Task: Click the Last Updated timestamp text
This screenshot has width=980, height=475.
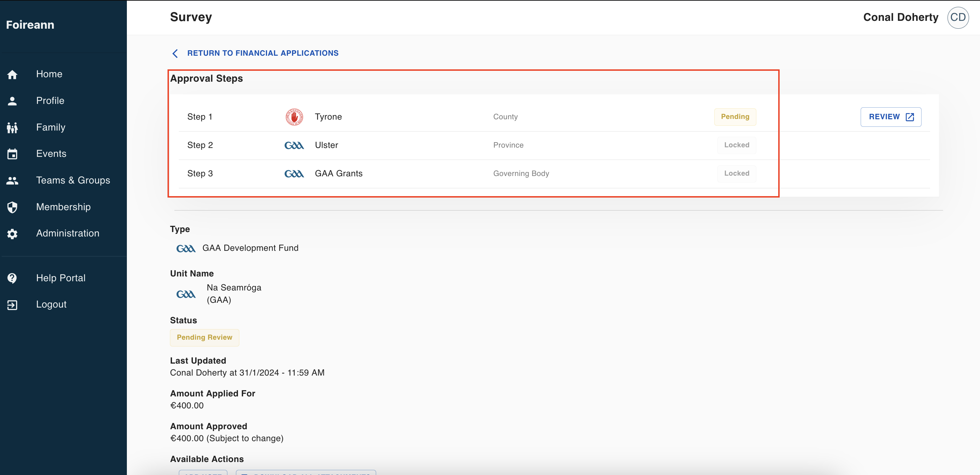Action: pyautogui.click(x=247, y=373)
